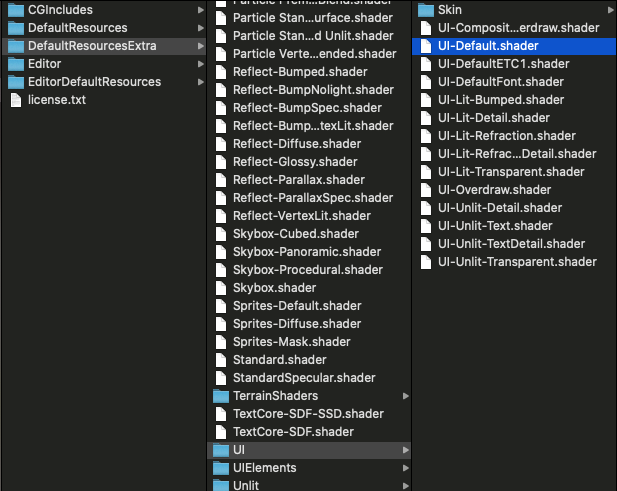Click the UI-Unlit-Text.shader file icon

pyautogui.click(x=426, y=226)
